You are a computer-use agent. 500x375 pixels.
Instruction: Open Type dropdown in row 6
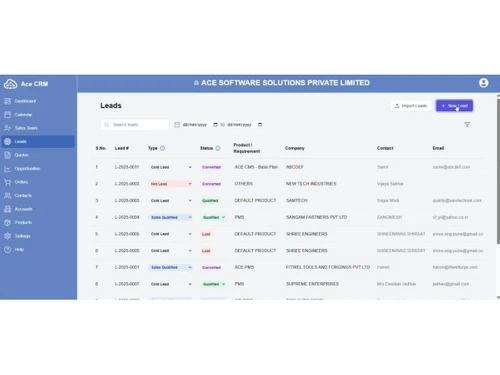pyautogui.click(x=171, y=251)
